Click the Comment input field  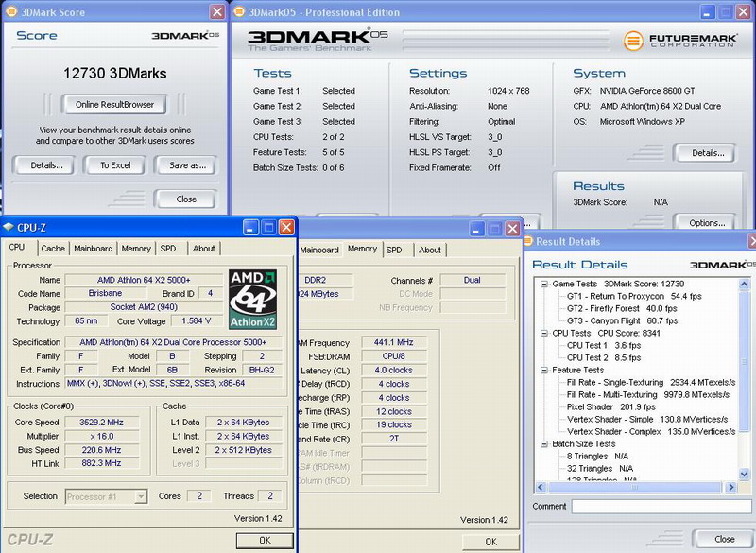coord(661,507)
